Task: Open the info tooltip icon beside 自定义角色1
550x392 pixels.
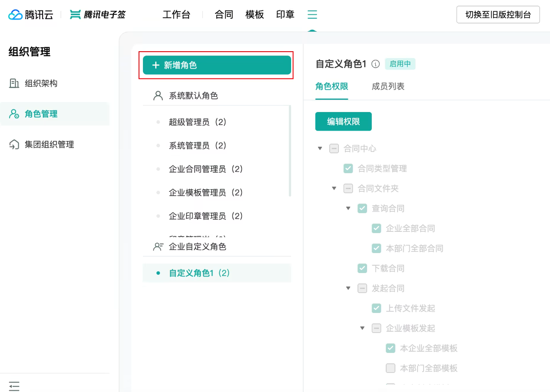Action: pyautogui.click(x=375, y=63)
